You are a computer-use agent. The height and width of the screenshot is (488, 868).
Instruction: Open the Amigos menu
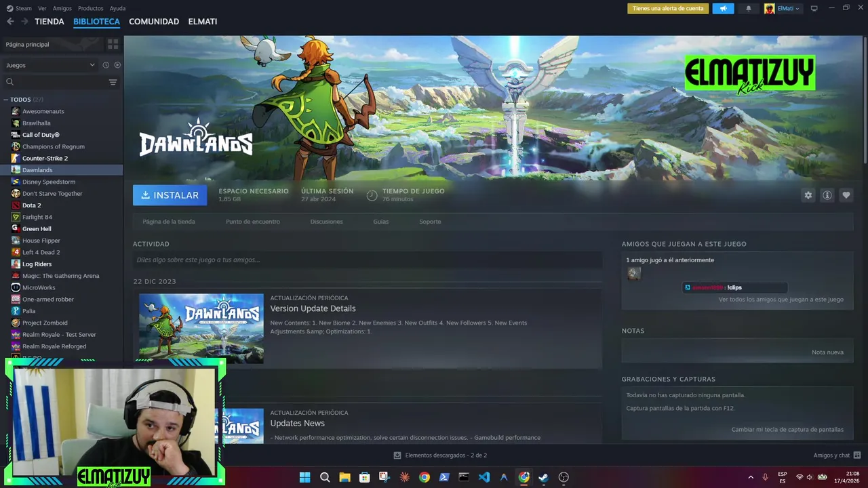coord(62,8)
